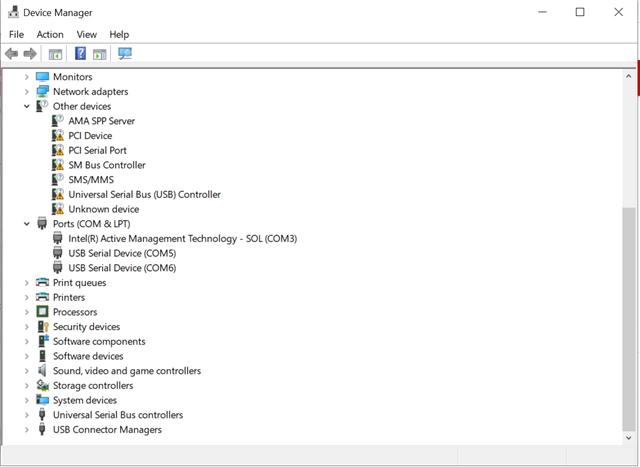Click the icon beside USB Serial Device (COM5)

(x=58, y=253)
